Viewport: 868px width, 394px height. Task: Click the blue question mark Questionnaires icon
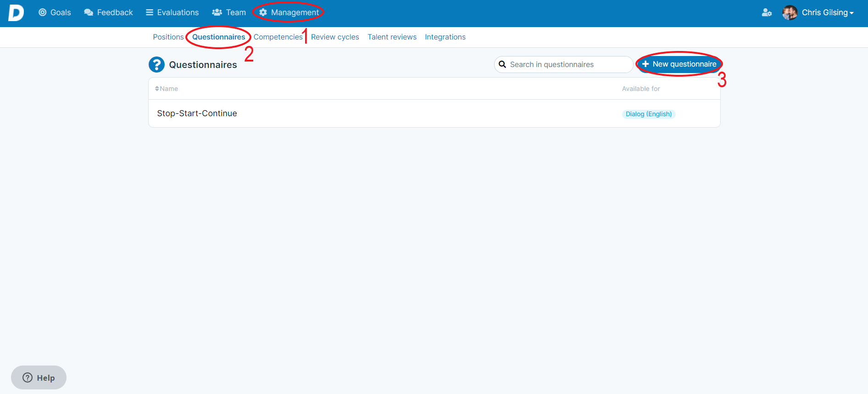coord(156,65)
